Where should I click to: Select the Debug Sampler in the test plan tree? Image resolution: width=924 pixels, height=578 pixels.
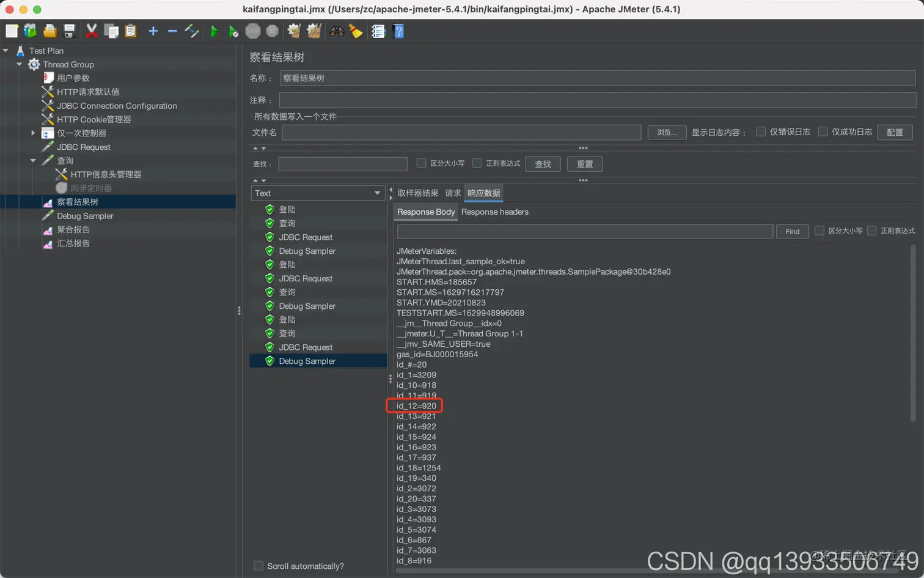[85, 216]
